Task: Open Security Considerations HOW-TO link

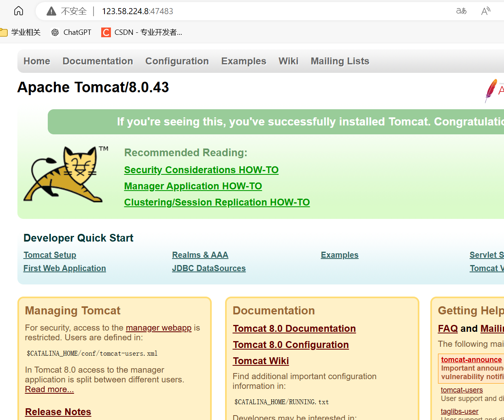Action: [201, 170]
